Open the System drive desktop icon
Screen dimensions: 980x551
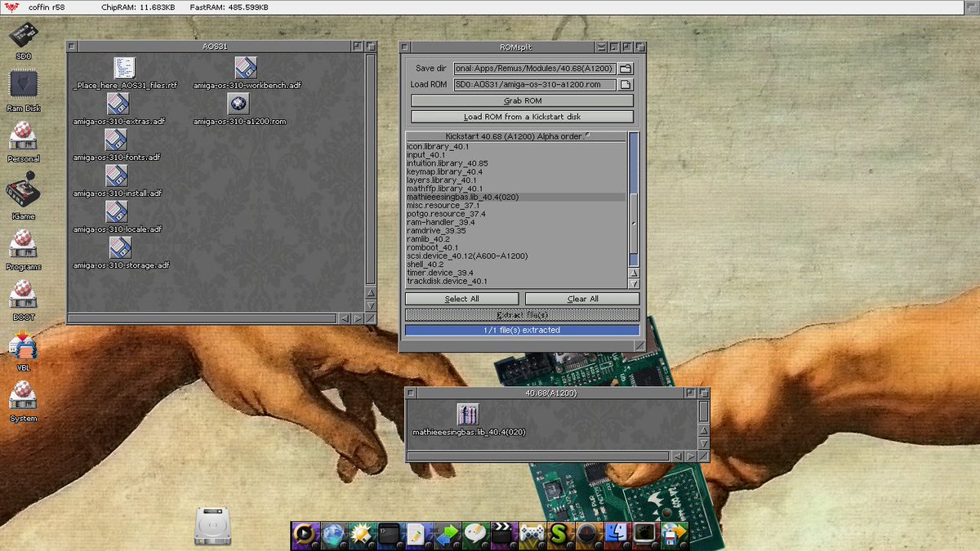click(24, 395)
